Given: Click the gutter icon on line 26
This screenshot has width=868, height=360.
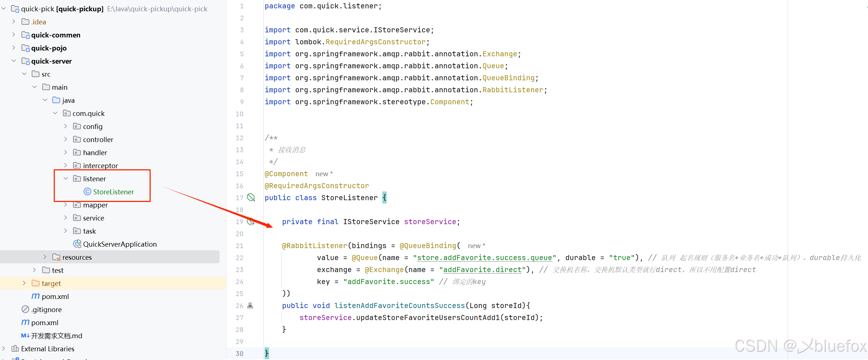Looking at the screenshot, I should click(x=250, y=306).
